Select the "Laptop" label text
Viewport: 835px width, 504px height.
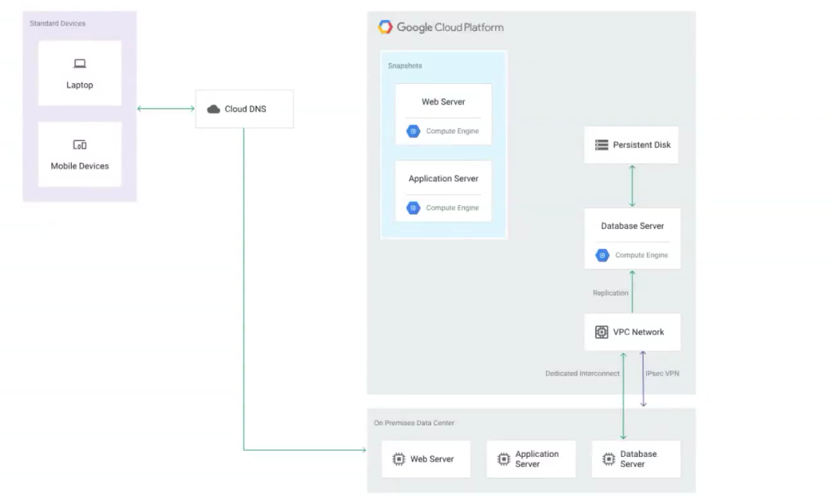point(80,85)
